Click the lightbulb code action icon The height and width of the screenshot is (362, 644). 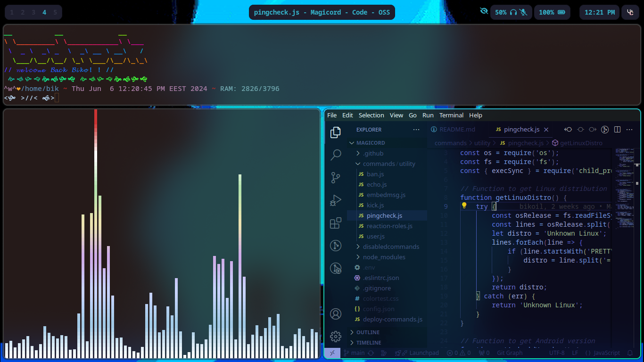click(464, 206)
